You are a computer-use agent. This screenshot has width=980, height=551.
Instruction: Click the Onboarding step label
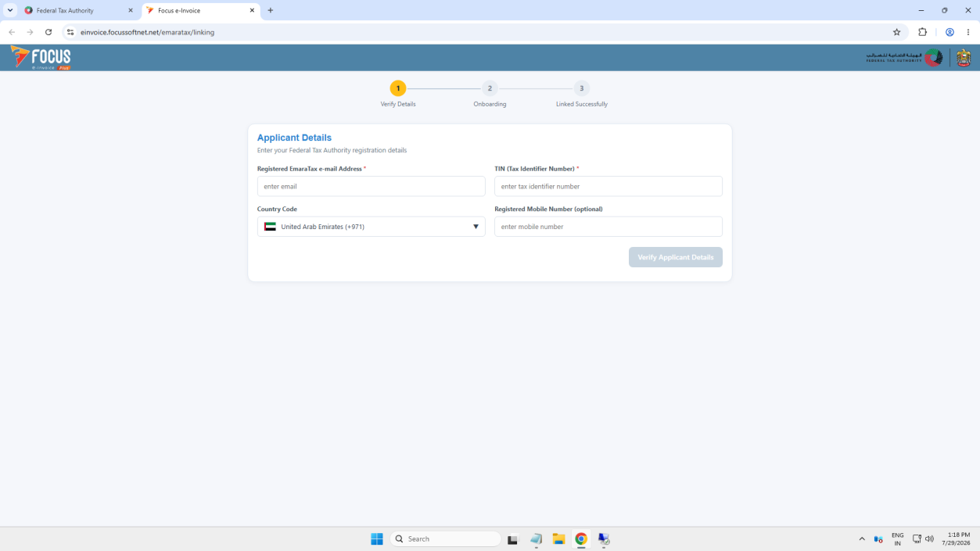[x=490, y=104]
